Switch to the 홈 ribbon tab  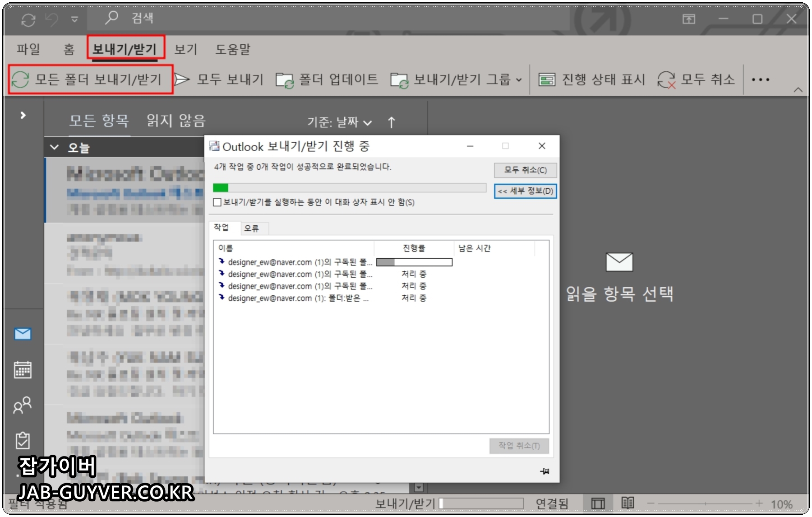coord(69,49)
